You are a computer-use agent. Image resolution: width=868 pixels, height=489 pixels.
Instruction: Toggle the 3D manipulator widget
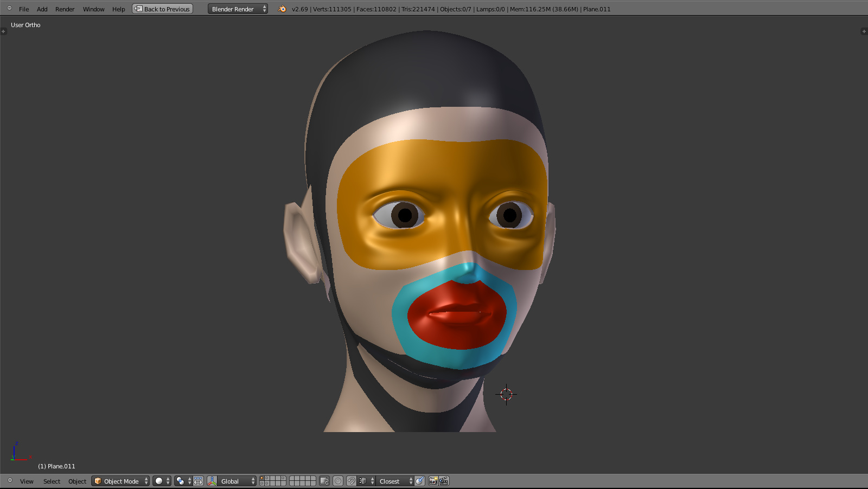click(212, 481)
